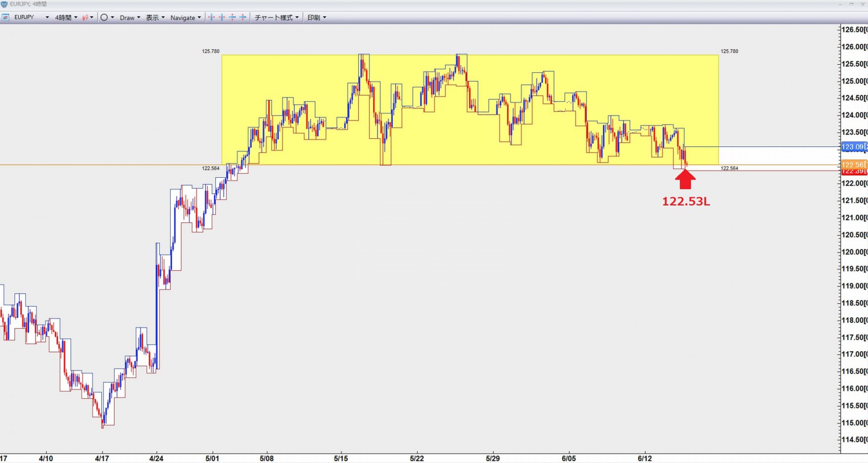Click the 4/17 date axis label
This screenshot has height=463, width=868.
102,458
